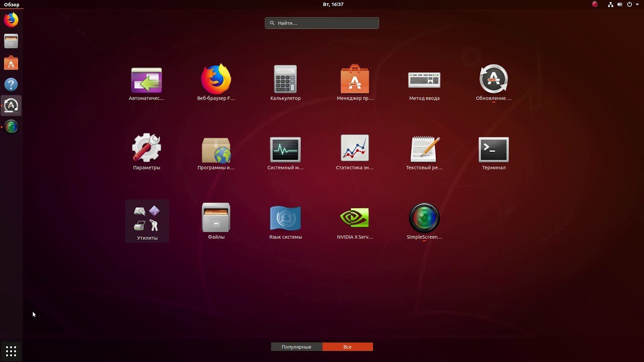
Task: Click the power icon in the top bar
Action: (629, 4)
